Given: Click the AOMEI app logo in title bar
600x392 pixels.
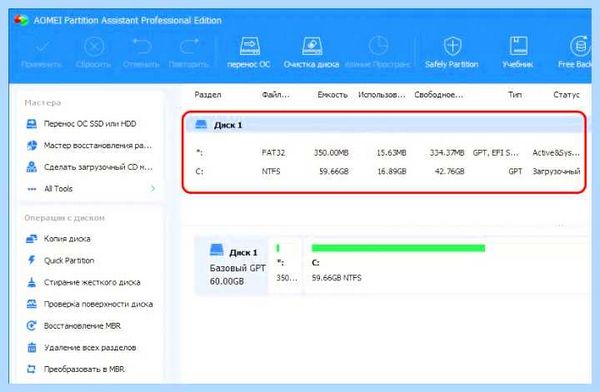Looking at the screenshot, I should 21,20.
